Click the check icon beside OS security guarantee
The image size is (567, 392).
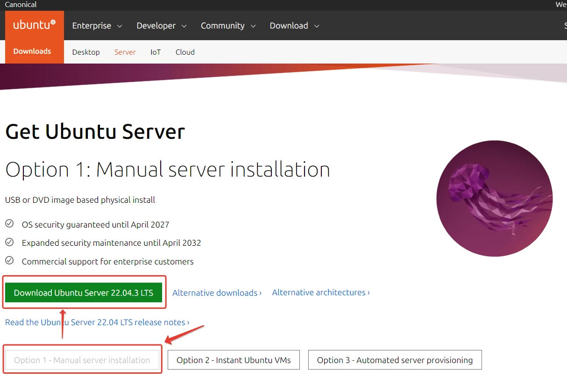click(x=9, y=224)
